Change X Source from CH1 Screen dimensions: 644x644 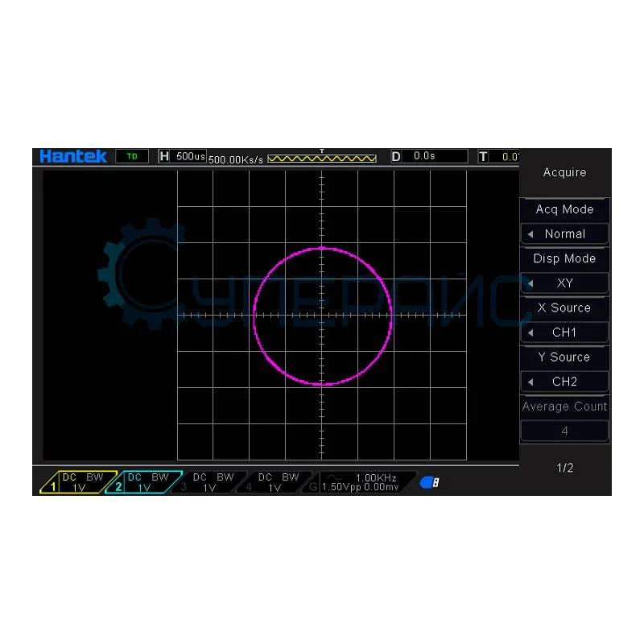tap(564, 332)
